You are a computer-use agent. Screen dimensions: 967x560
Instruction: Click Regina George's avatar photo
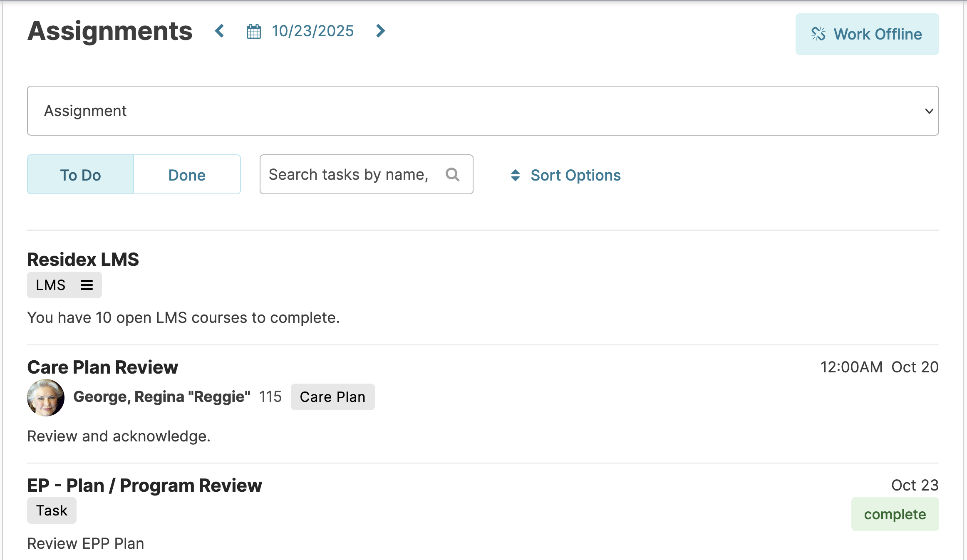pos(46,397)
